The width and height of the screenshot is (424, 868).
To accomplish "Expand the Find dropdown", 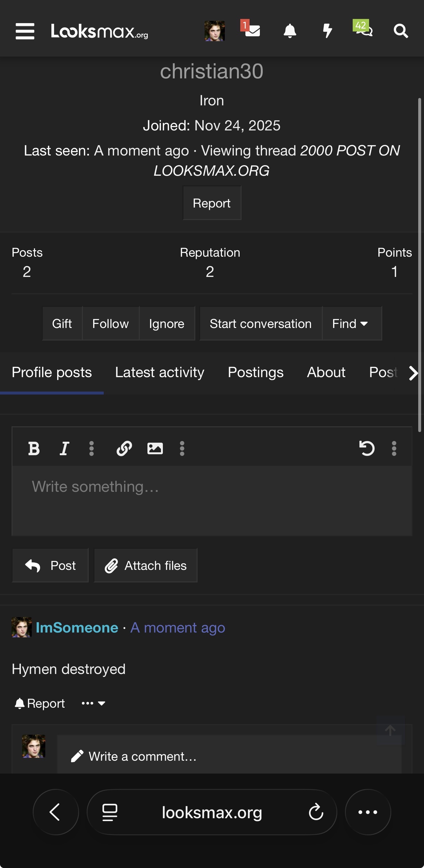I will pyautogui.click(x=352, y=323).
